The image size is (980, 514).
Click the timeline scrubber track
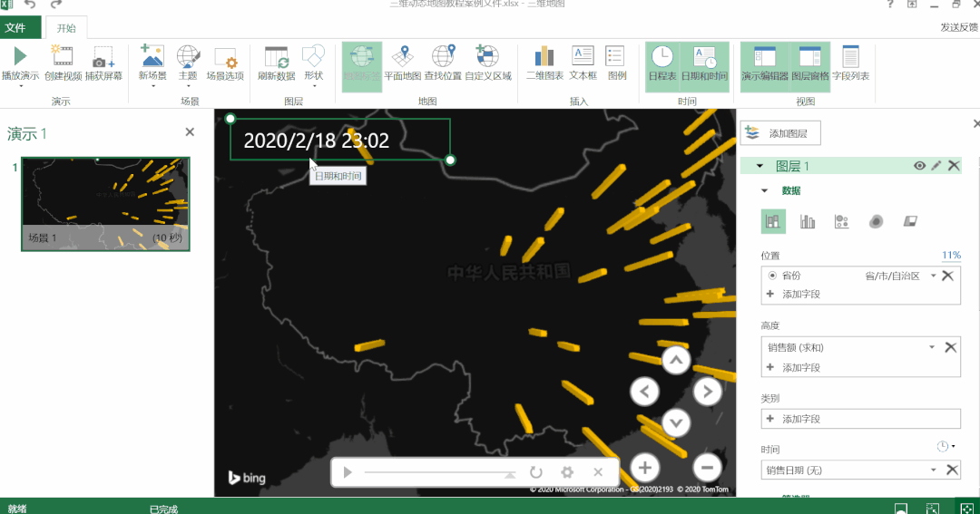click(439, 473)
